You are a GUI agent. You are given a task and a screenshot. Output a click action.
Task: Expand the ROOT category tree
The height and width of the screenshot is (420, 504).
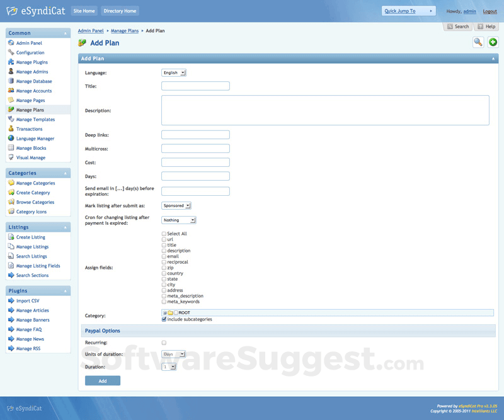pos(164,312)
